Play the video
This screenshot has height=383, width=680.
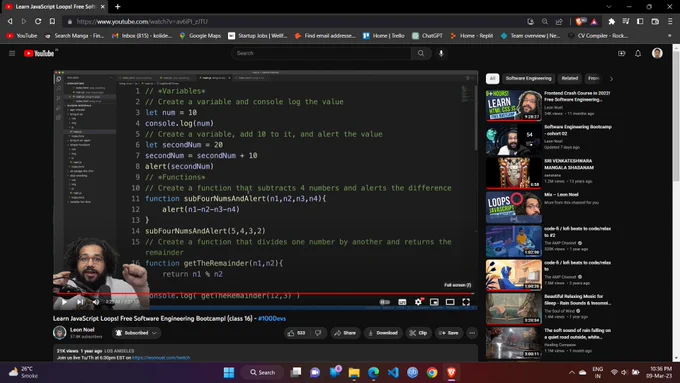coord(64,302)
